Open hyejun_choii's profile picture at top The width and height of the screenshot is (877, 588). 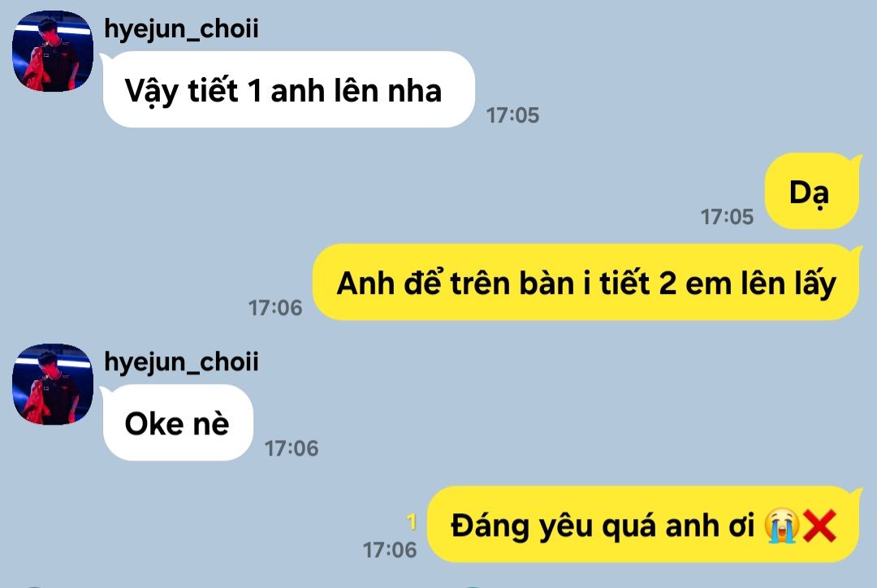pyautogui.click(x=53, y=51)
